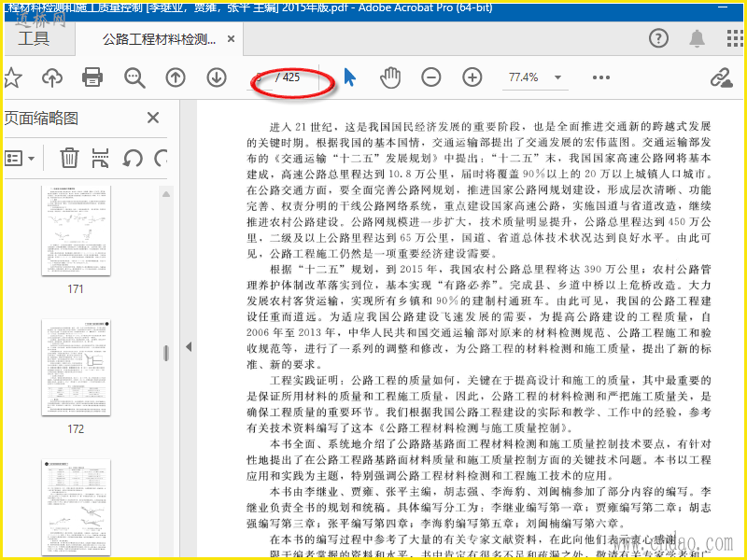This screenshot has width=747, height=560.
Task: Upload the file to cloud
Action: (x=52, y=77)
